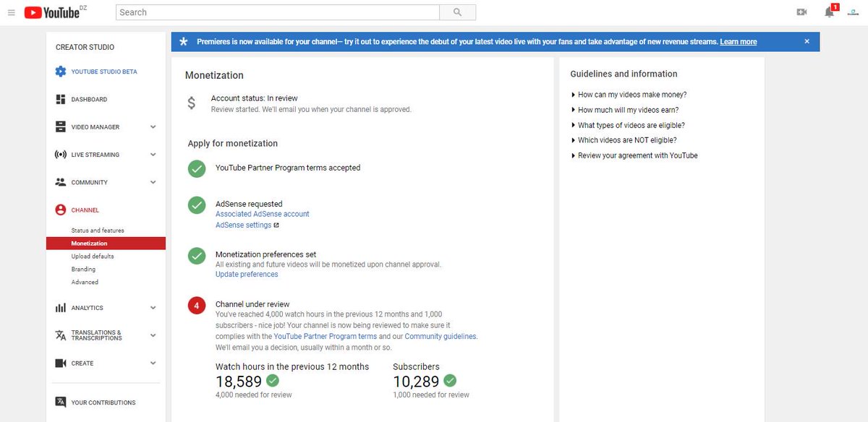The image size is (868, 422).
Task: Expand the Live Streaming section
Action: [153, 155]
